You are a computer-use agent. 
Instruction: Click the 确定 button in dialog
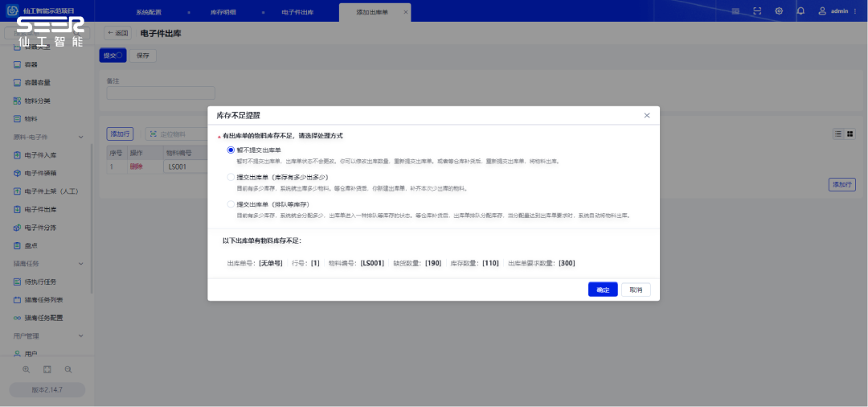[603, 290]
